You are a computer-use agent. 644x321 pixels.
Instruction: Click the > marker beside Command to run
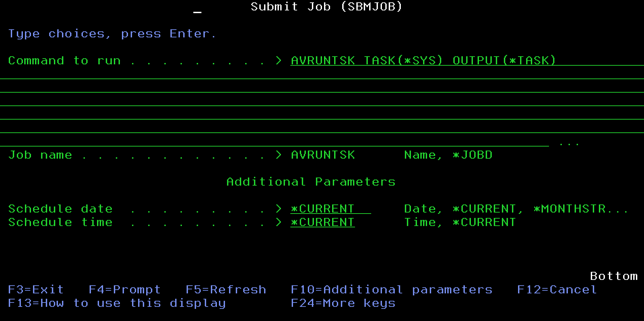(x=279, y=61)
